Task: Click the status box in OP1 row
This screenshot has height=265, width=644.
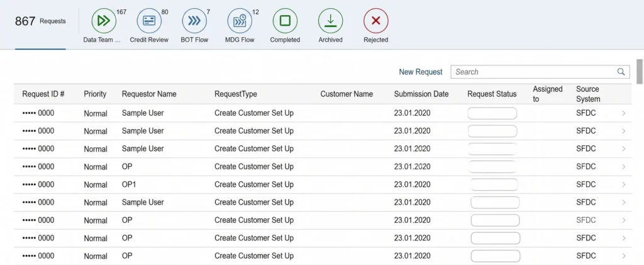Action: [494, 184]
